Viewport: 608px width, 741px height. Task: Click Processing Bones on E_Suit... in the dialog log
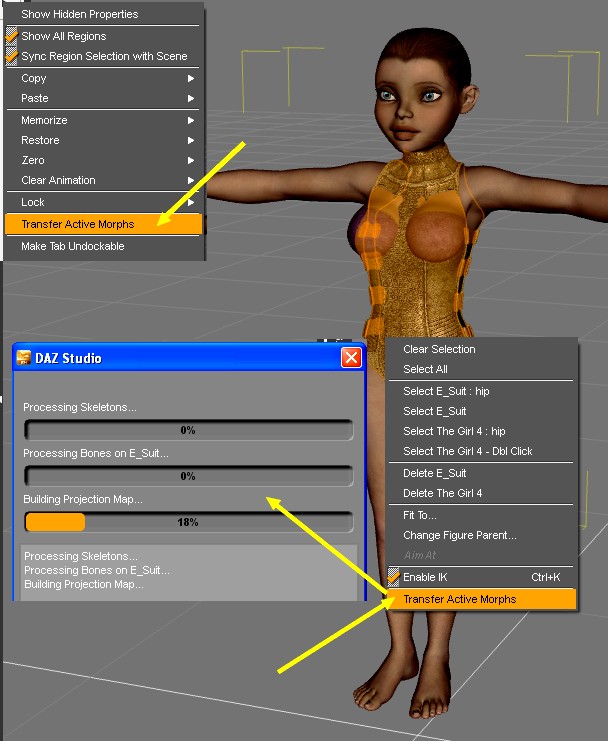pyautogui.click(x=97, y=570)
